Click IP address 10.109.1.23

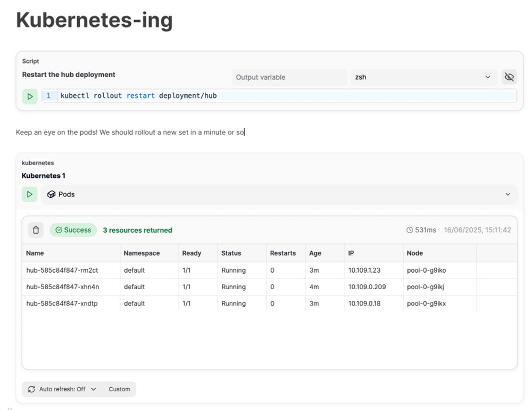point(364,270)
